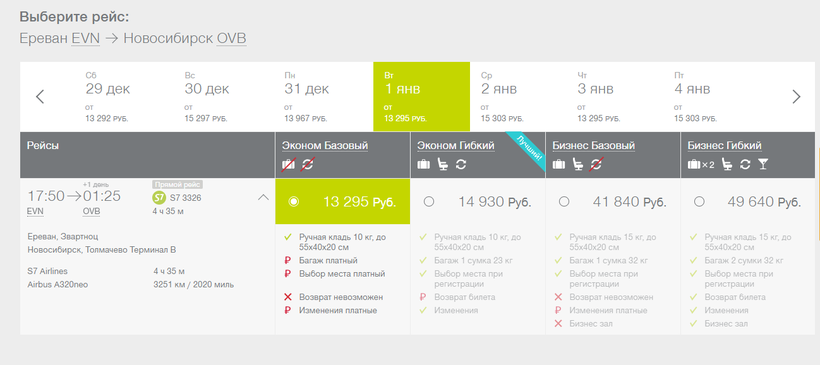Click double baggage icon under Бизнес Гибкий
The image size is (820, 365).
pyautogui.click(x=701, y=164)
